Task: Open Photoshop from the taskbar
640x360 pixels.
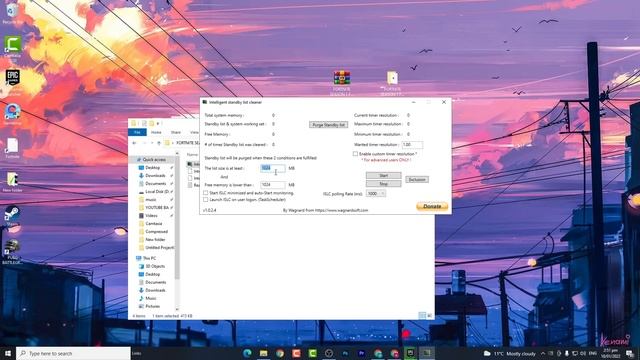Action: coord(345,353)
